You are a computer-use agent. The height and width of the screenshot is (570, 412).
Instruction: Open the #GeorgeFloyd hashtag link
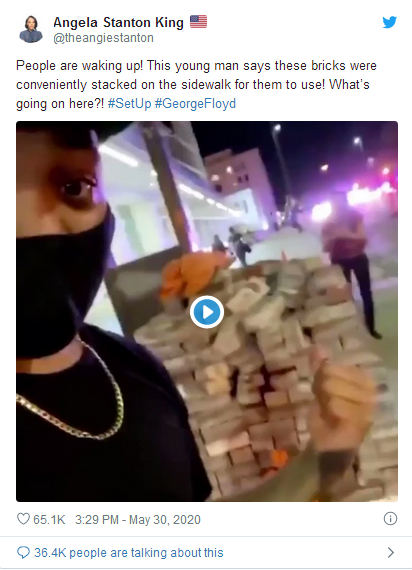[195, 104]
